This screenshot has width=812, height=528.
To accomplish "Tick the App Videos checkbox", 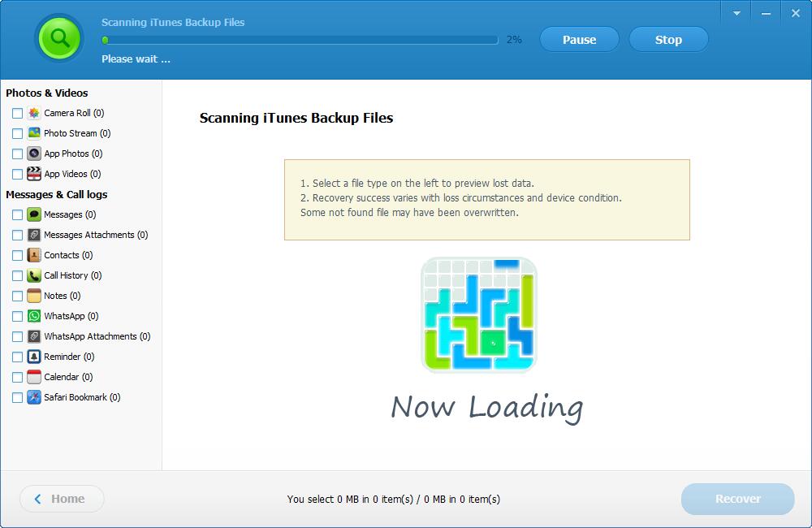I will (18, 174).
